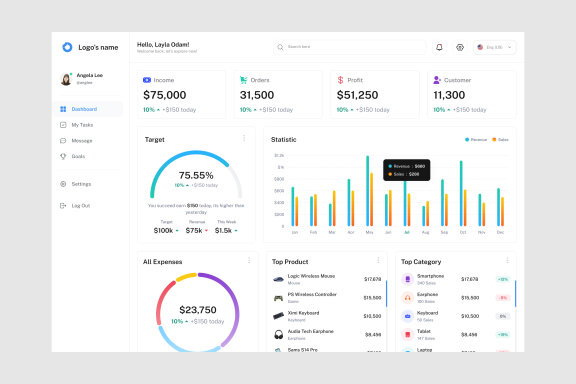Click the Earphone category headphones icon
Screen dimensions: 576x384
pyautogui.click(x=407, y=298)
